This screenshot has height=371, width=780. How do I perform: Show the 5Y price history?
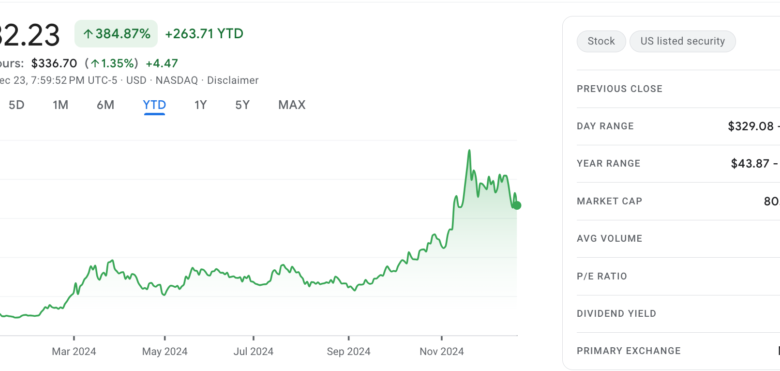point(242,105)
